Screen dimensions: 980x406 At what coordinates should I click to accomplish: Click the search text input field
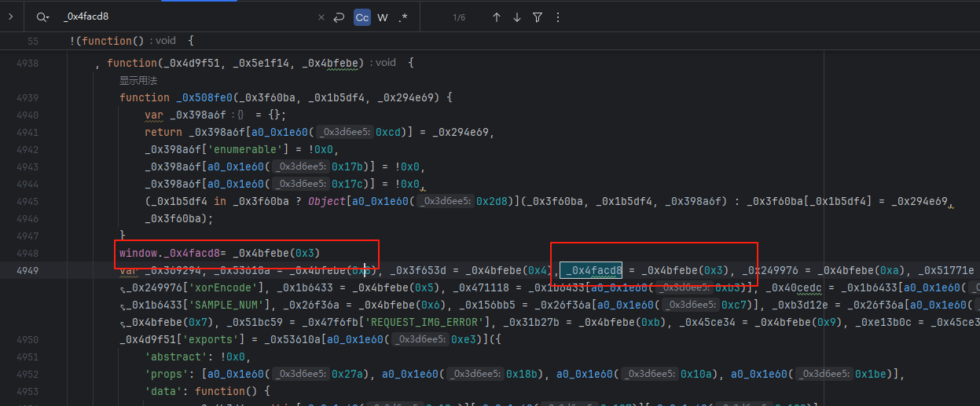point(181,17)
